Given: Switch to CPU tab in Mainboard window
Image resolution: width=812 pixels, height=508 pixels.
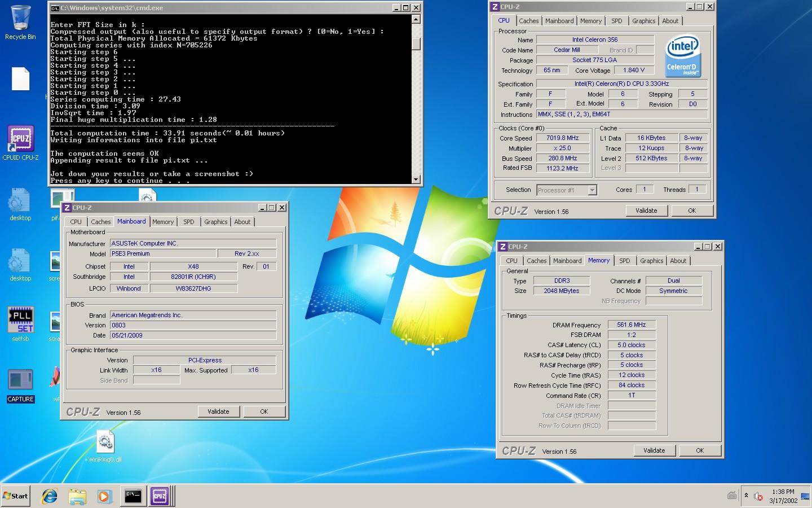Looking at the screenshot, I should tap(76, 222).
